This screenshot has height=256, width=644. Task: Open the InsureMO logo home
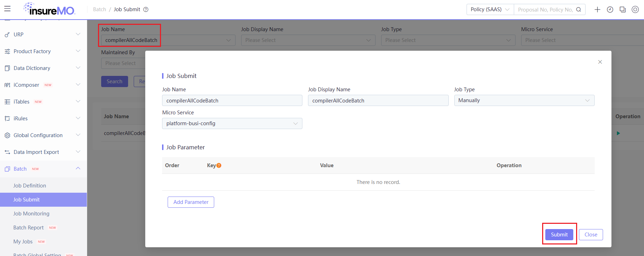pos(49,9)
